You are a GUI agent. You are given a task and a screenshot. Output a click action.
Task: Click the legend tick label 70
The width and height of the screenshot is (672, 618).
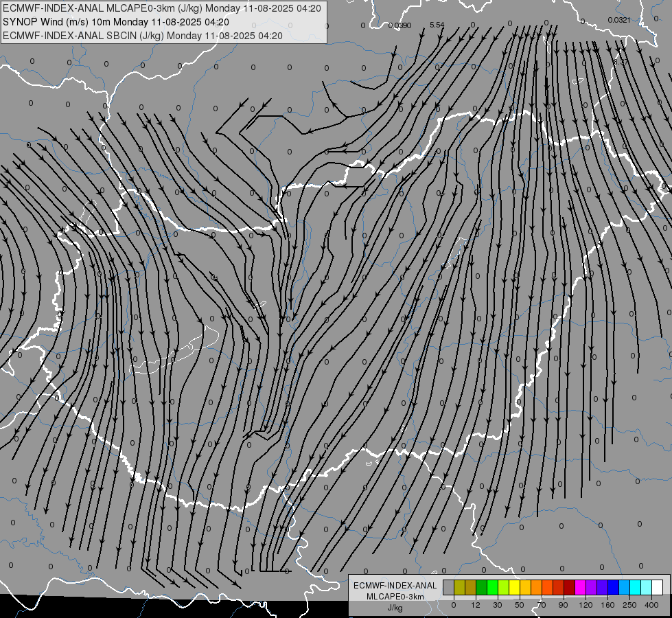pyautogui.click(x=542, y=605)
